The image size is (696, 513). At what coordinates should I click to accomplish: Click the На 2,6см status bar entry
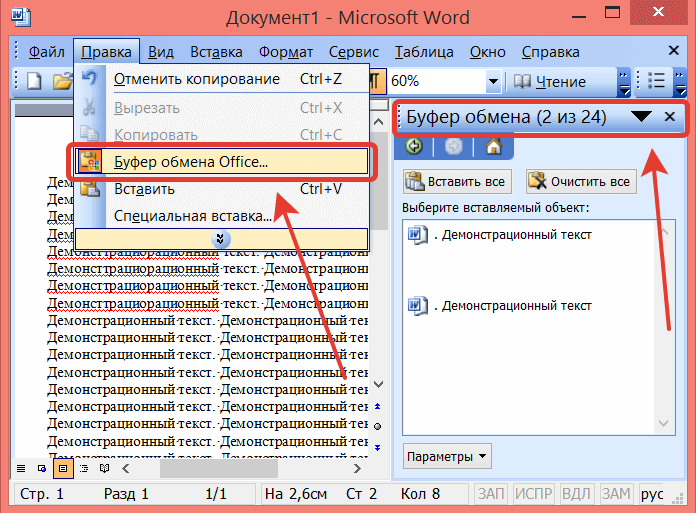tap(296, 493)
